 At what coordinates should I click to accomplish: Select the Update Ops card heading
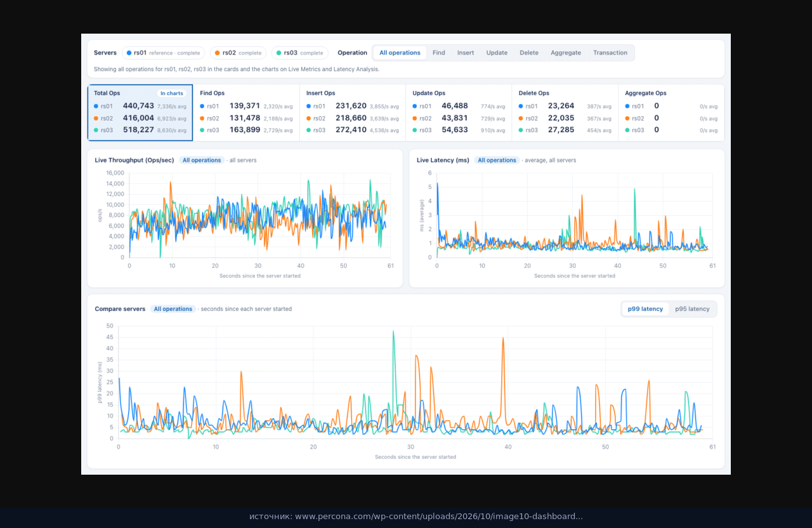tap(429, 93)
